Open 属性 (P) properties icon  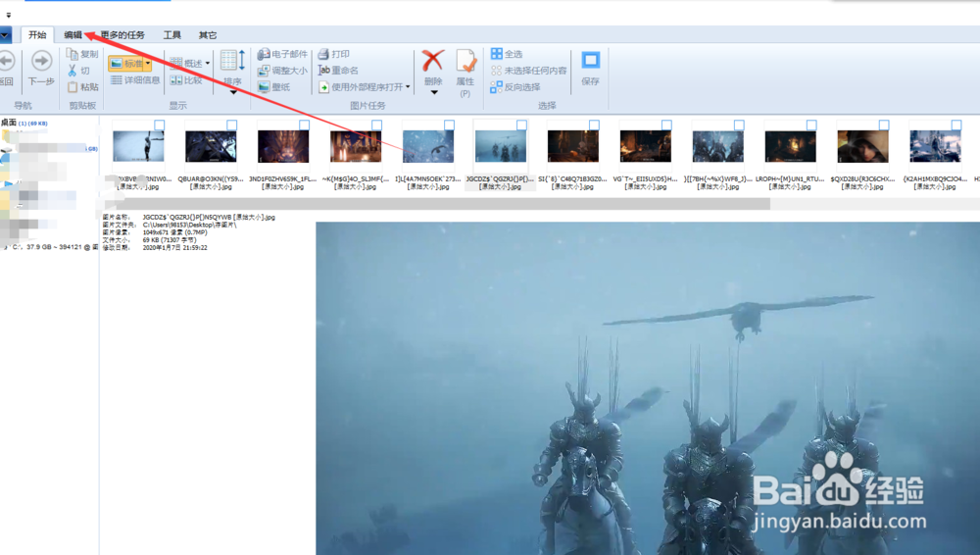click(466, 61)
